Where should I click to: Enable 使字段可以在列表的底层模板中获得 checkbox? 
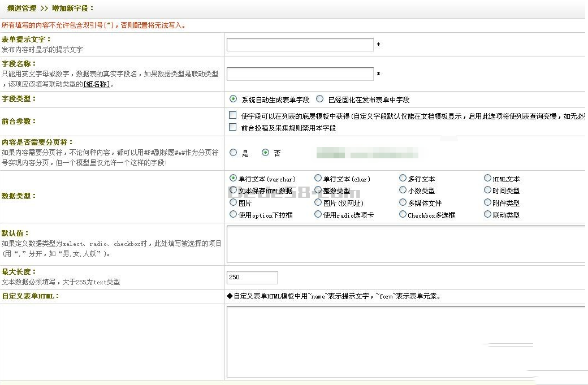(x=232, y=115)
